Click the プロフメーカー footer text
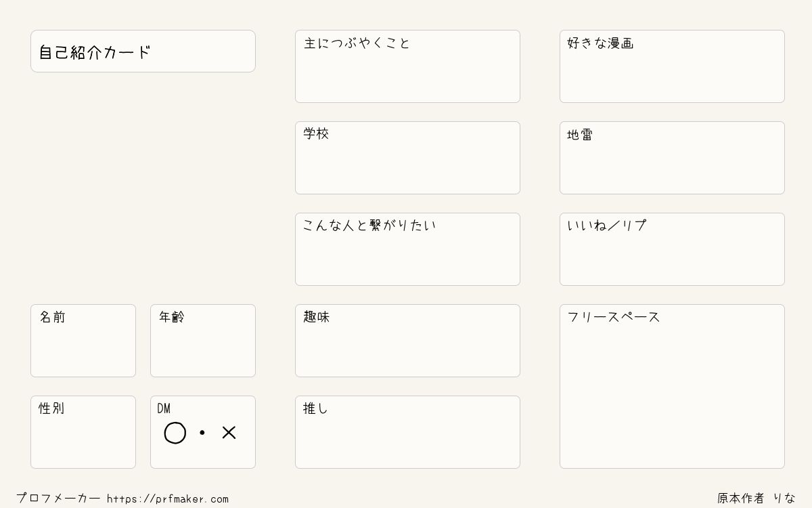Screen dimensions: 812x508 tap(58, 499)
